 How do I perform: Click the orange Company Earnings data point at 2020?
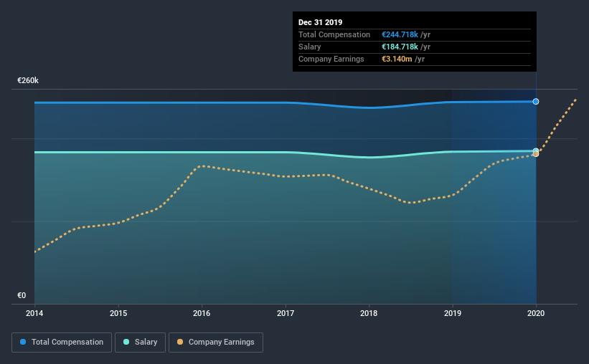coord(536,154)
